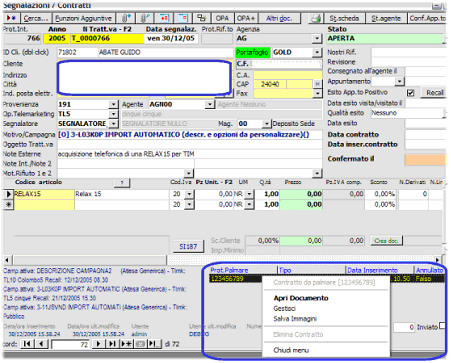Click the record number field showing 72
Screen dimensions: 451x363
pos(70,344)
